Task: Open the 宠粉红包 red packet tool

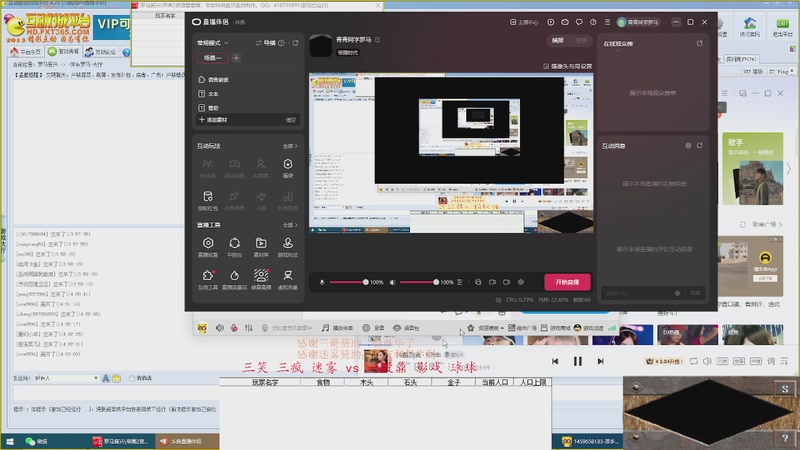Action: [x=208, y=201]
